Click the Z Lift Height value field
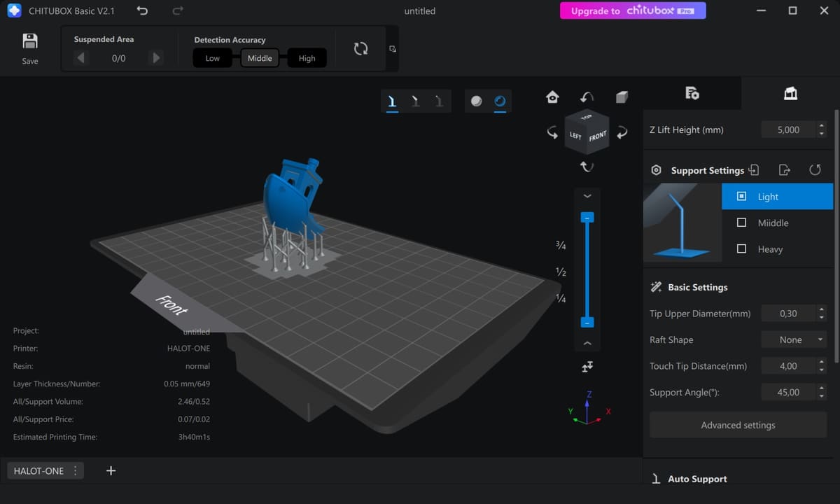 (788, 129)
